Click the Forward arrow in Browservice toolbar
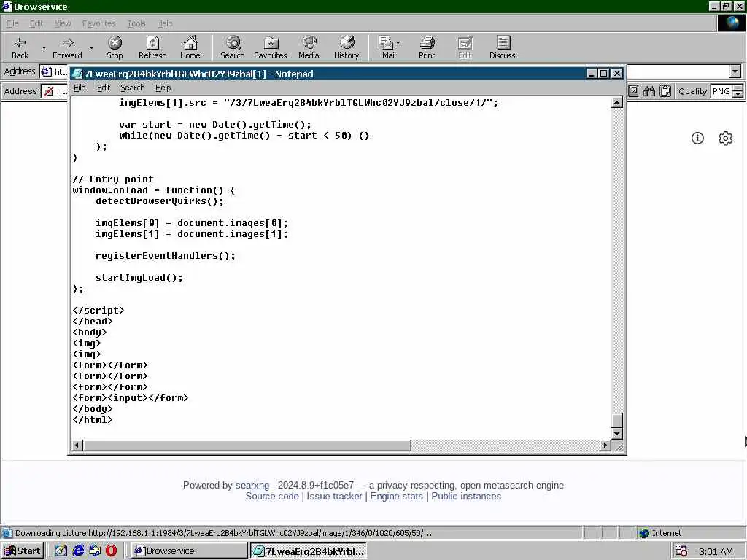Image resolution: width=747 pixels, height=560 pixels. point(67,47)
